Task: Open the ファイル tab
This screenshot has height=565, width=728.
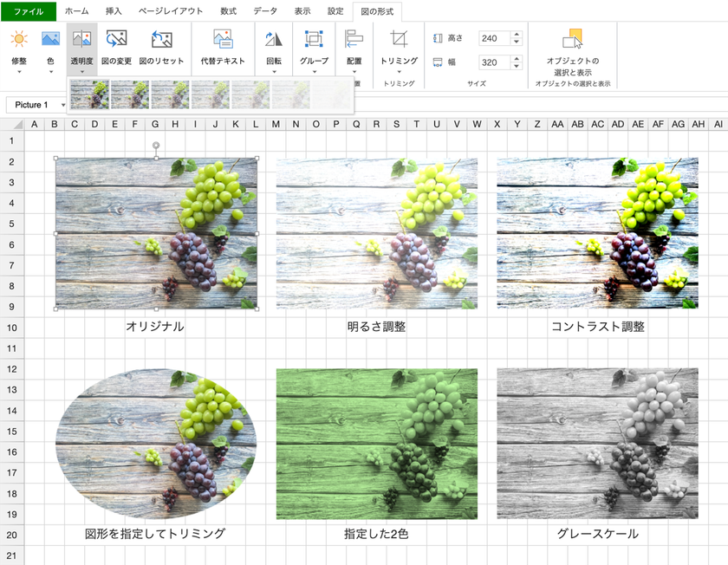Action: (29, 11)
